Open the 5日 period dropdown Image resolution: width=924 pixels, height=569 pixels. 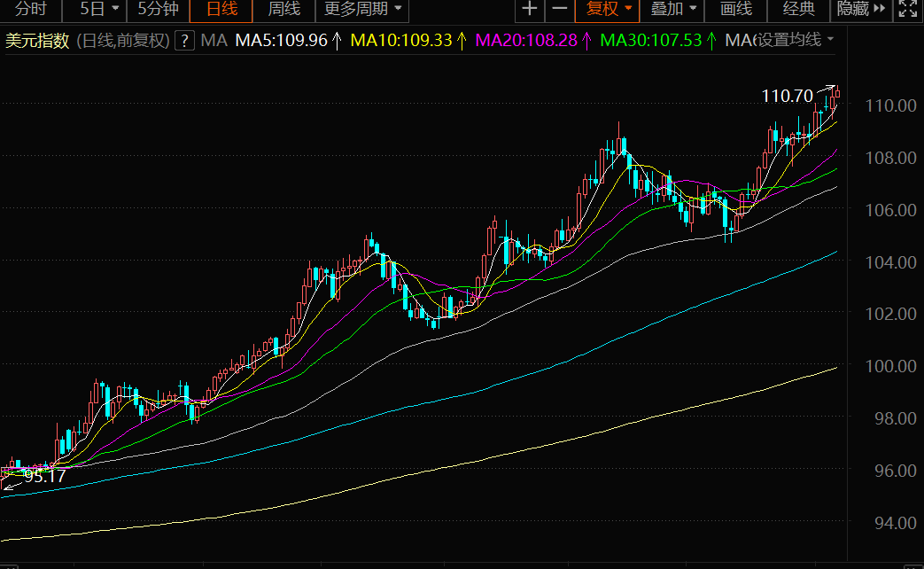click(x=99, y=10)
